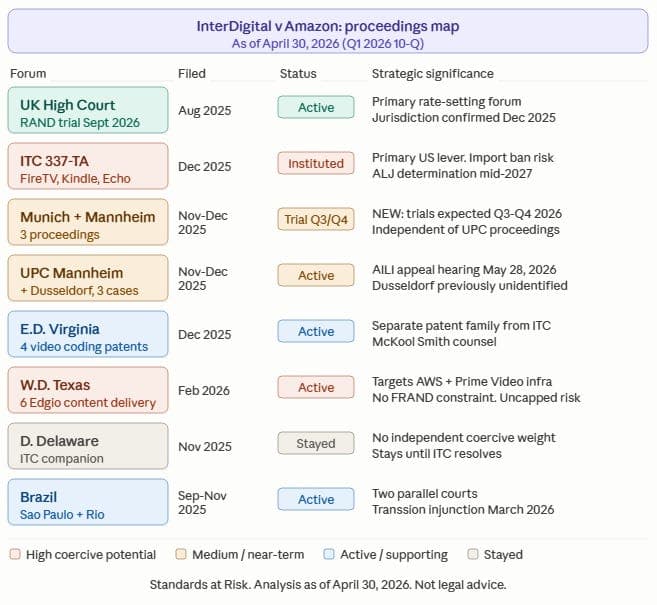Click the 'InterDigital v Amazon: proceedings map' title
This screenshot has width=657, height=605.
tap(328, 26)
